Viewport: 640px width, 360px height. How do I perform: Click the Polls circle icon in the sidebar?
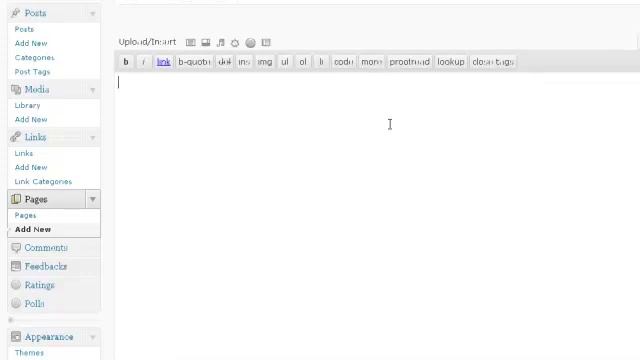point(16,304)
